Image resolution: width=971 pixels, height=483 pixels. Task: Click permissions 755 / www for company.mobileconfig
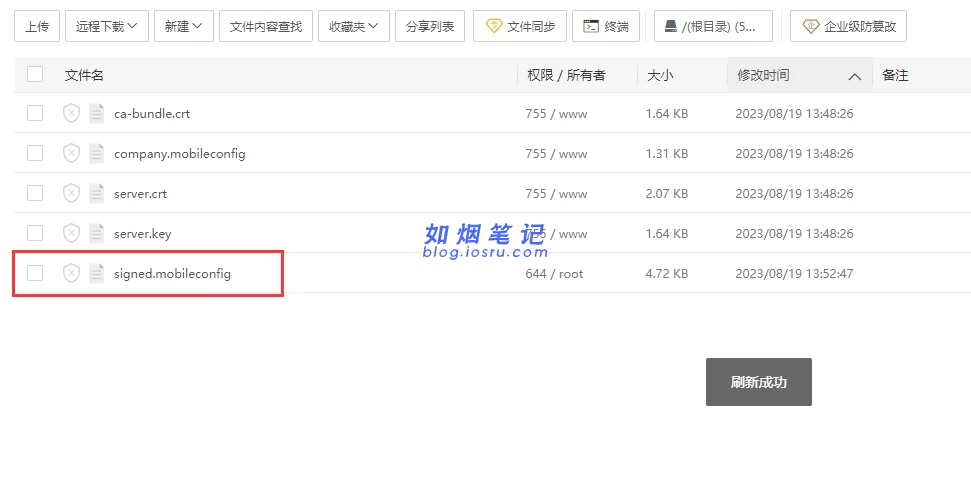tap(556, 154)
